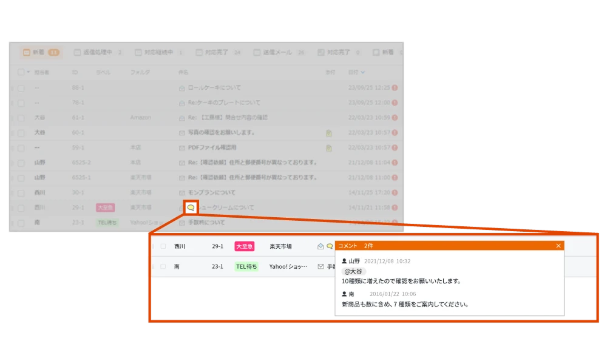Open the 対応完了 tab showing 24
Screen dimensions: 607x364
pos(219,52)
